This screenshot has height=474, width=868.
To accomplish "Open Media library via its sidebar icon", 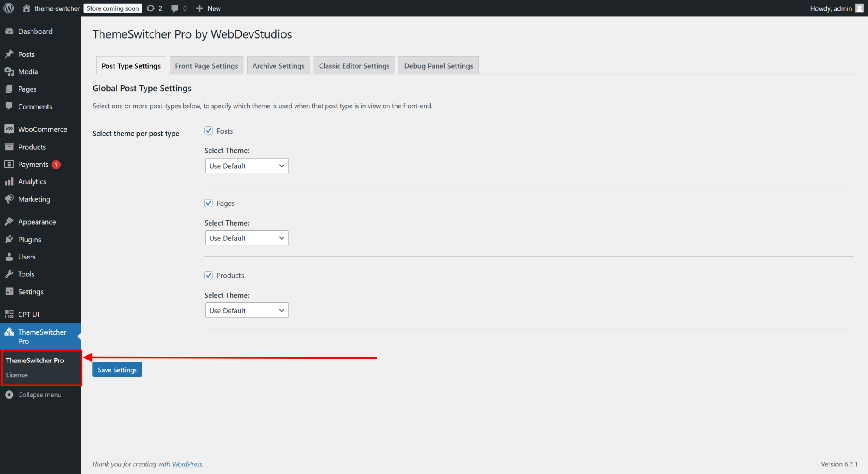I will click(x=9, y=71).
